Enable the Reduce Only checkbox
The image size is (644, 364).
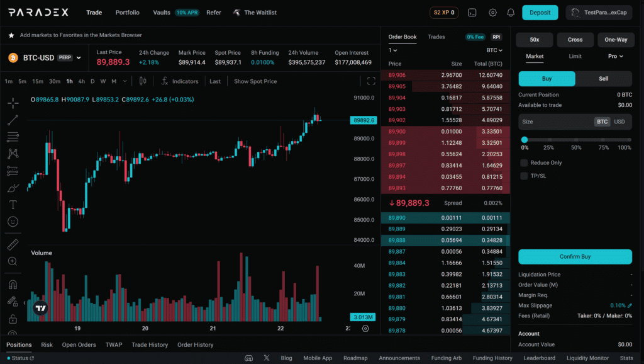click(x=524, y=163)
